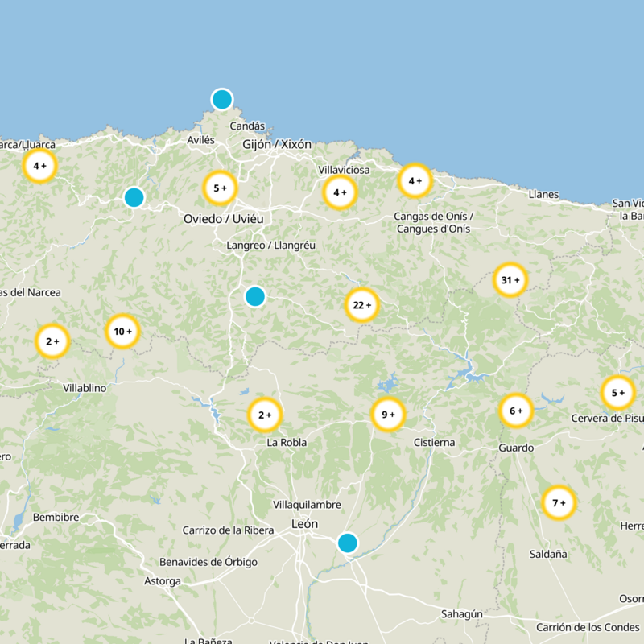Open the 5+ cluster above Oviedo
The height and width of the screenshot is (644, 644).
coord(220,188)
